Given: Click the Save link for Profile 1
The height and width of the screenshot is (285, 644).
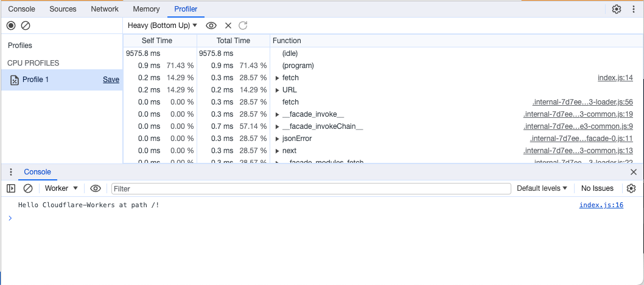Looking at the screenshot, I should click(x=111, y=80).
